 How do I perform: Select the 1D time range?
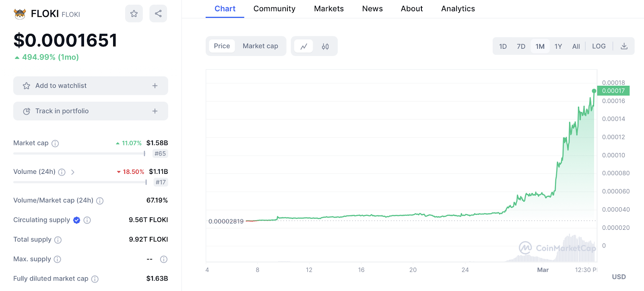coord(503,46)
